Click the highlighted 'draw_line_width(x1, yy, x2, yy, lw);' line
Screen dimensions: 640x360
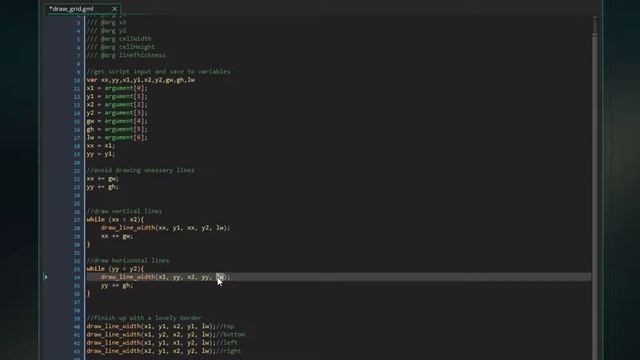click(166, 277)
